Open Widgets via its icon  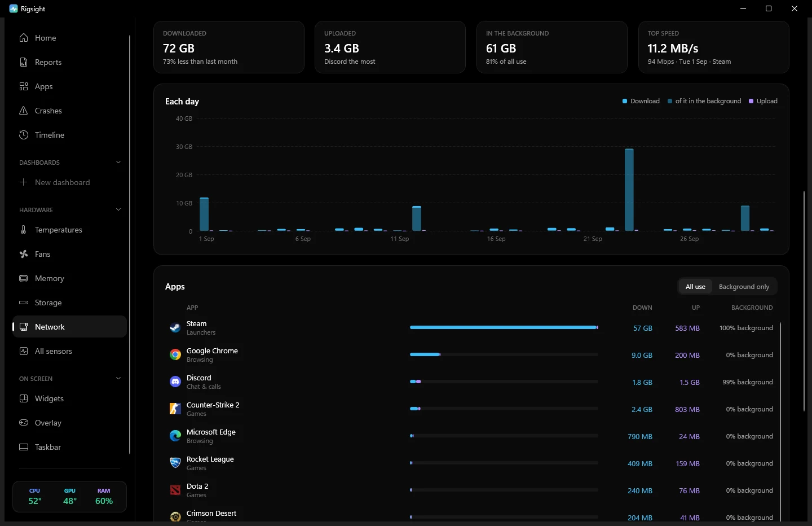coord(24,398)
